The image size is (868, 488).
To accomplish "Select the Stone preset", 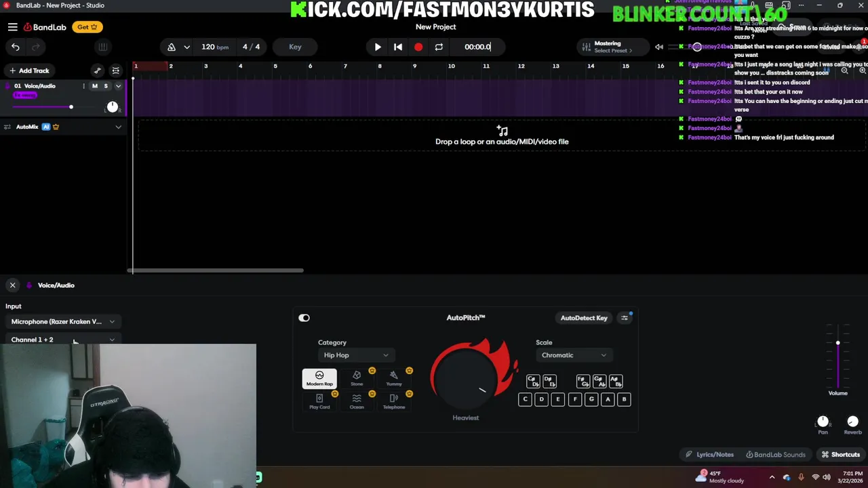I will pos(357,379).
